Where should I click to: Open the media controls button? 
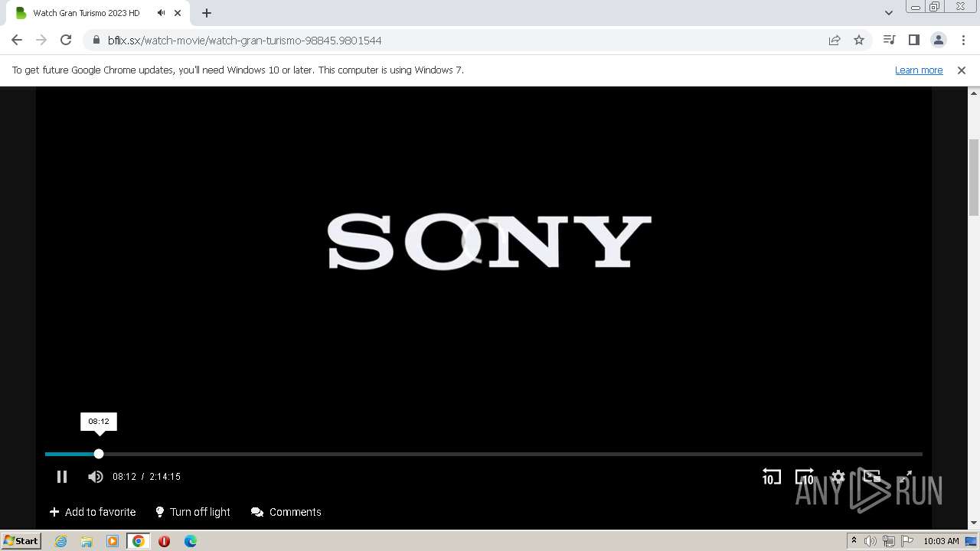(889, 40)
